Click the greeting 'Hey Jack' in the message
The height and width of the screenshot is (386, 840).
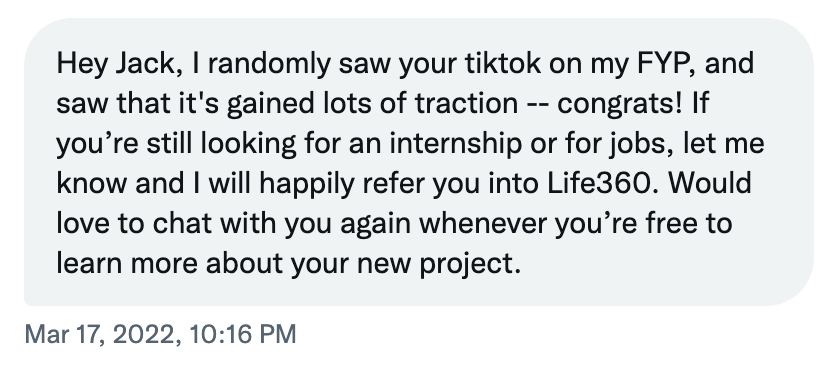click(x=115, y=64)
